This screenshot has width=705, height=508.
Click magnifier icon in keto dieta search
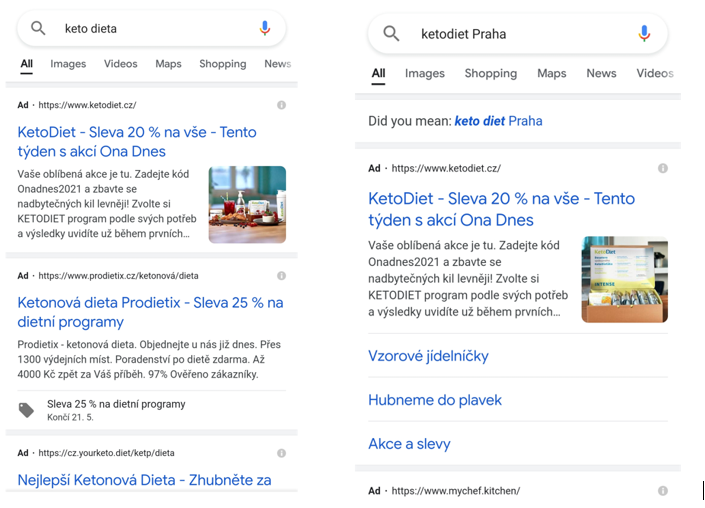[x=38, y=28]
